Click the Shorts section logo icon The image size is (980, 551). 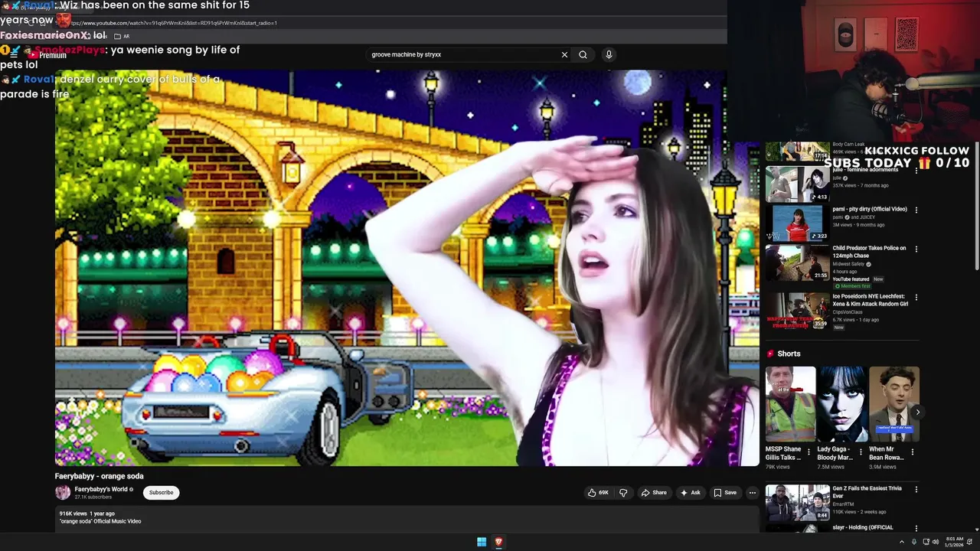pyautogui.click(x=770, y=354)
